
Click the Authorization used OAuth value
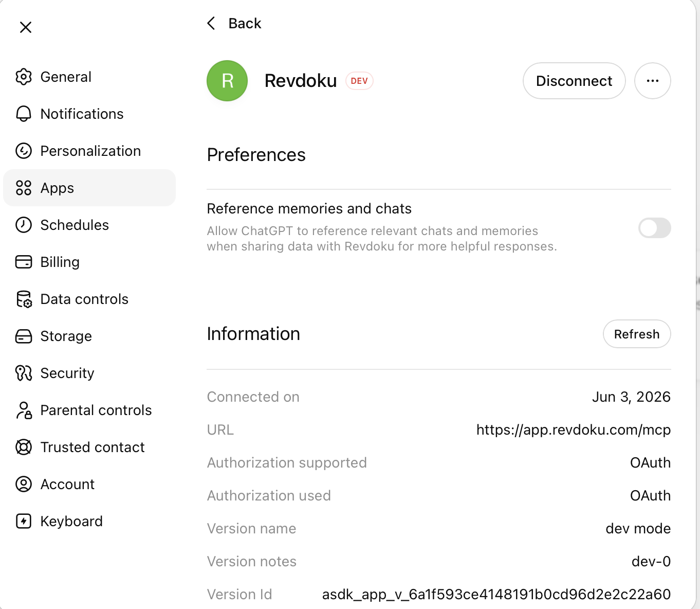(651, 495)
